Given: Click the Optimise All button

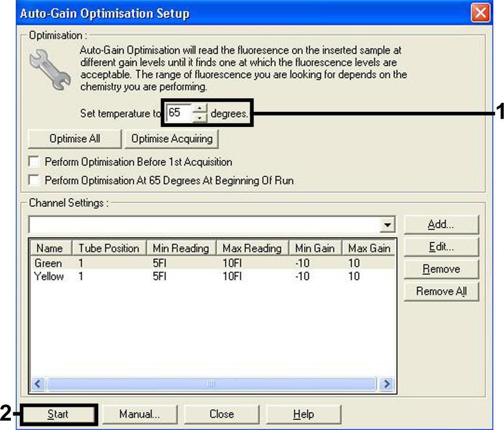Looking at the screenshot, I should click(x=75, y=139).
